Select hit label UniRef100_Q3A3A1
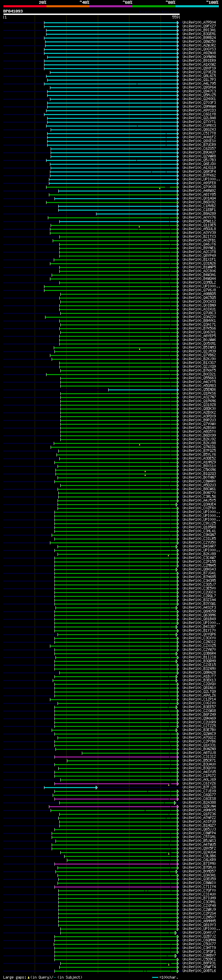222x980 pixels. [x=199, y=875]
